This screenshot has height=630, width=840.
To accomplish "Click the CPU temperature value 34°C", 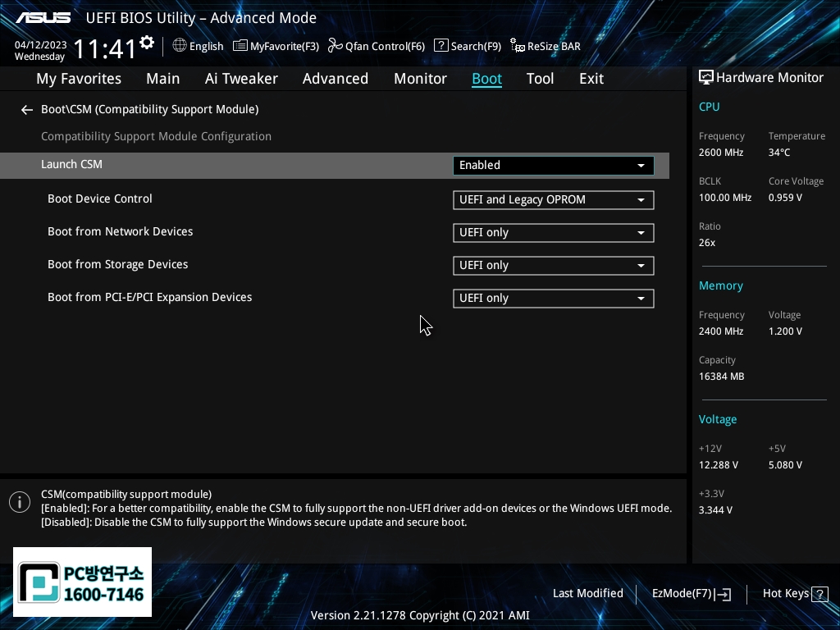I will coord(779,153).
